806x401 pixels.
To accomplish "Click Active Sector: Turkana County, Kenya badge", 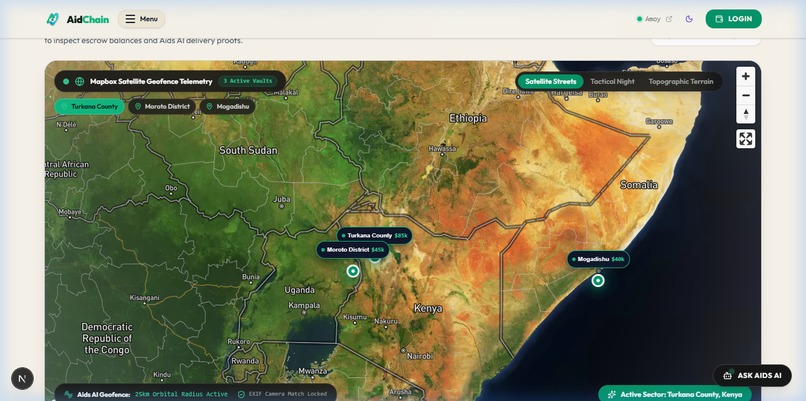I will click(675, 394).
